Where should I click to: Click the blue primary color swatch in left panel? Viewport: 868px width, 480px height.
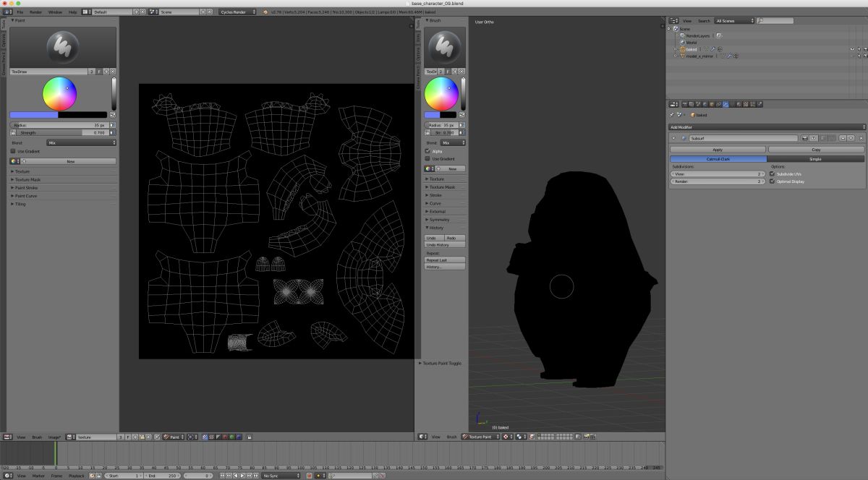click(34, 114)
